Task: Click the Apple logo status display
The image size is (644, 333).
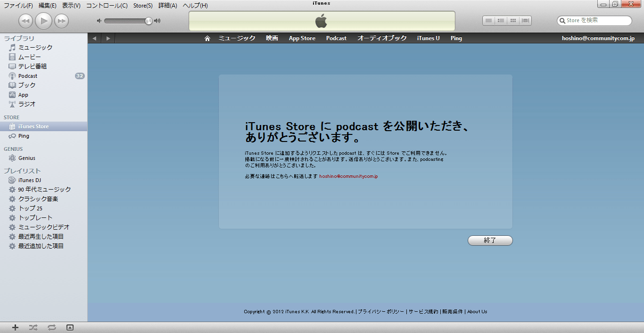Action: click(322, 21)
